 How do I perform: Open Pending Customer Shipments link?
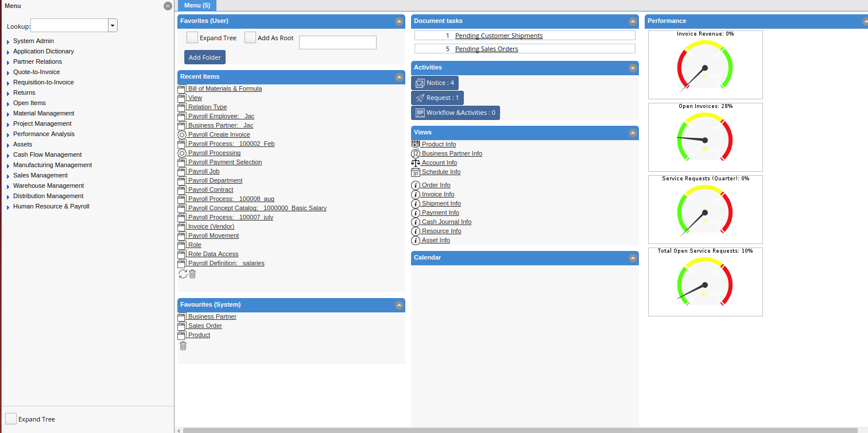499,36
